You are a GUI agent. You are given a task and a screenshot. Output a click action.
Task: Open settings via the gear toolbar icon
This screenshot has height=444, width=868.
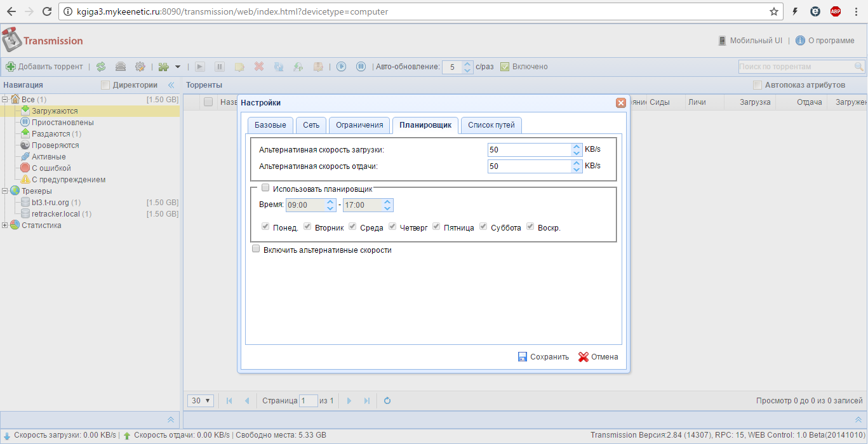[140, 67]
